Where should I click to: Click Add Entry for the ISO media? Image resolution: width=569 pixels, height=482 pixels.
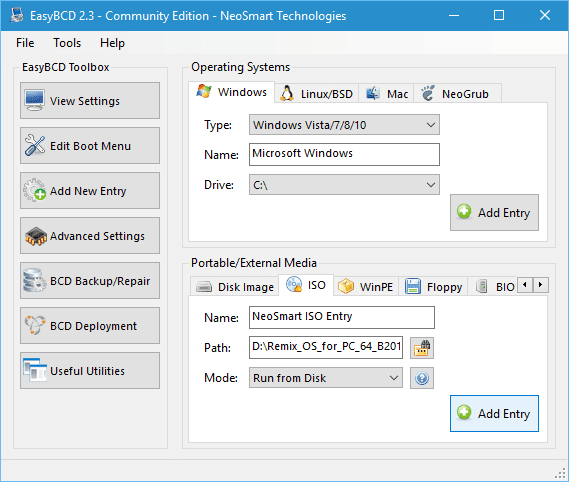(x=494, y=413)
